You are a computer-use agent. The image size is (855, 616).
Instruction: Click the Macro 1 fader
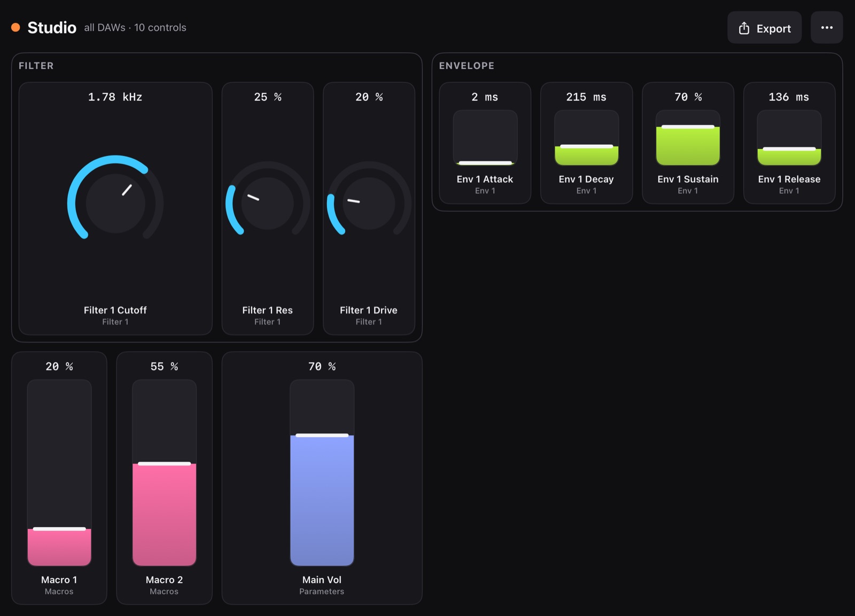pos(59,473)
